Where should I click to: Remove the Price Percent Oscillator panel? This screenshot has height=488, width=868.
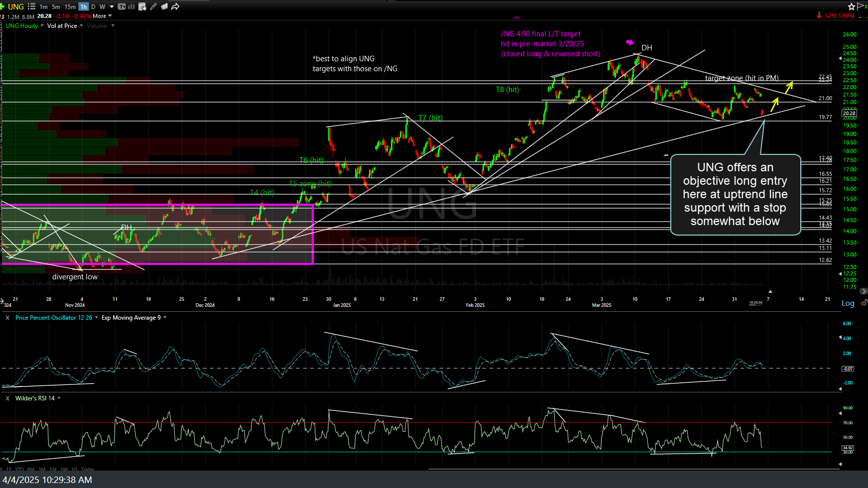tap(7, 318)
